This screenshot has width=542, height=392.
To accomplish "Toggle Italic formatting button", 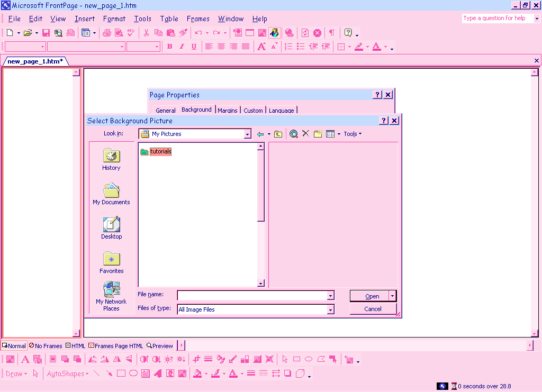I will click(182, 46).
